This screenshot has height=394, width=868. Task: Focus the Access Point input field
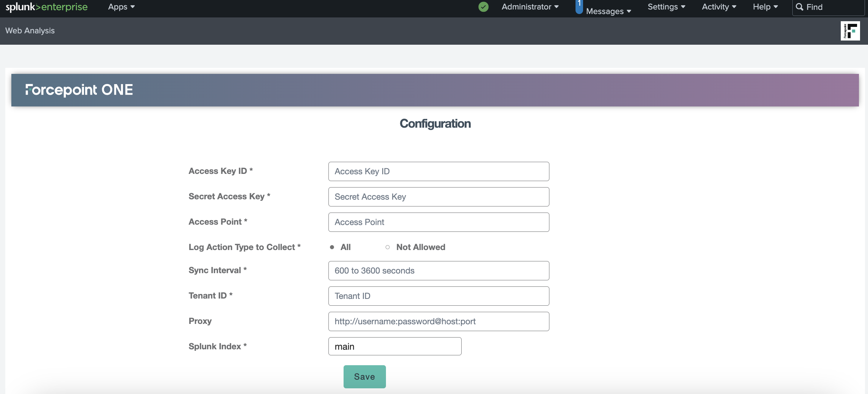[x=439, y=222]
